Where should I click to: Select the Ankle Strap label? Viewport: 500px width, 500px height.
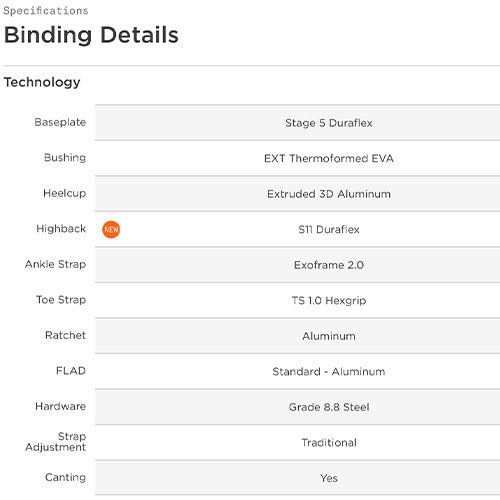click(x=55, y=264)
